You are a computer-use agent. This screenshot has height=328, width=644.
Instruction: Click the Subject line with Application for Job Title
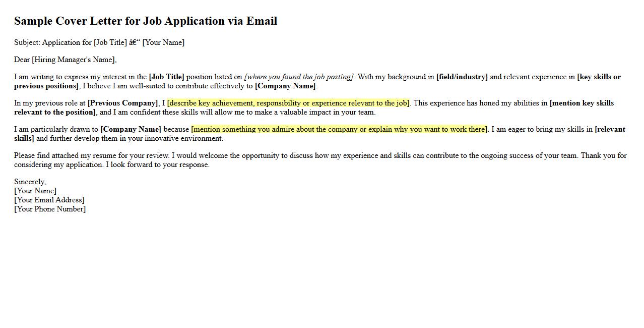[99, 42]
